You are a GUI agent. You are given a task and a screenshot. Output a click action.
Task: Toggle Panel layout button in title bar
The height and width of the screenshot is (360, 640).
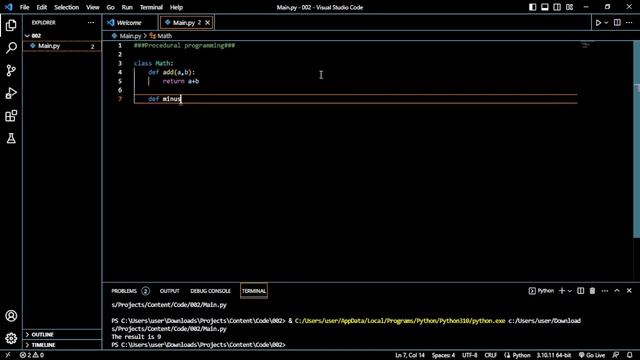tap(544, 7)
